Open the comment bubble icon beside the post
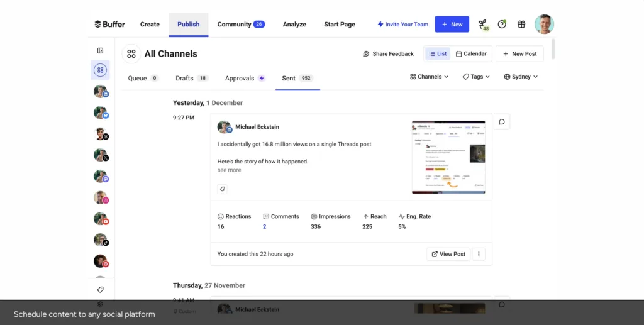644x325 pixels. 501,122
